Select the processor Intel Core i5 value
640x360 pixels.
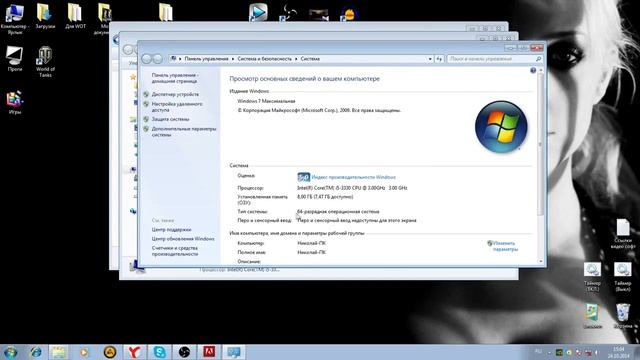[352, 188]
